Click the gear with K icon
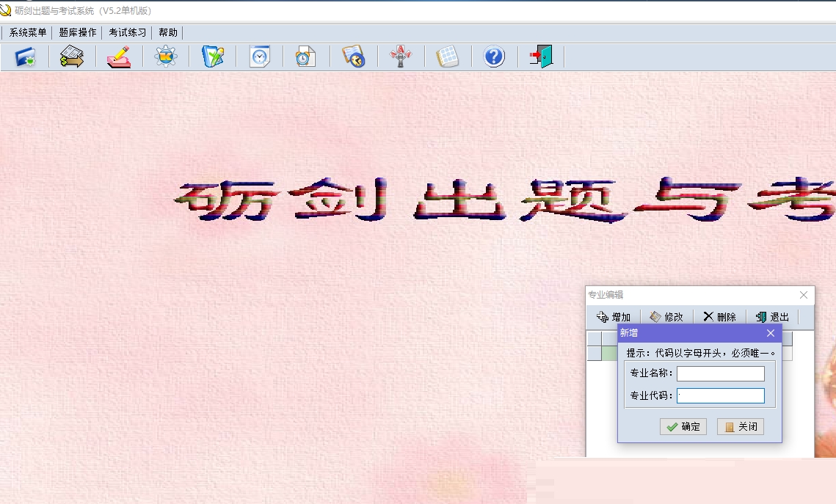The image size is (836, 504). click(166, 56)
